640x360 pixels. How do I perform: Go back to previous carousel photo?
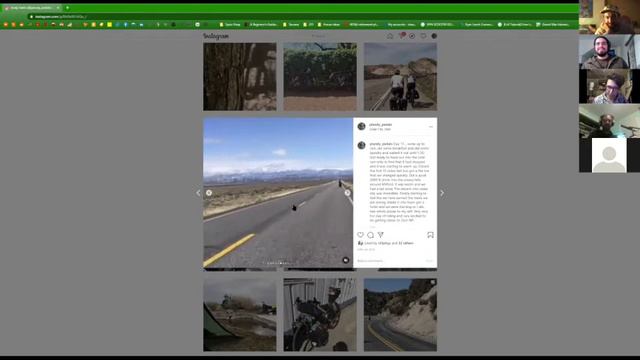coord(209,193)
